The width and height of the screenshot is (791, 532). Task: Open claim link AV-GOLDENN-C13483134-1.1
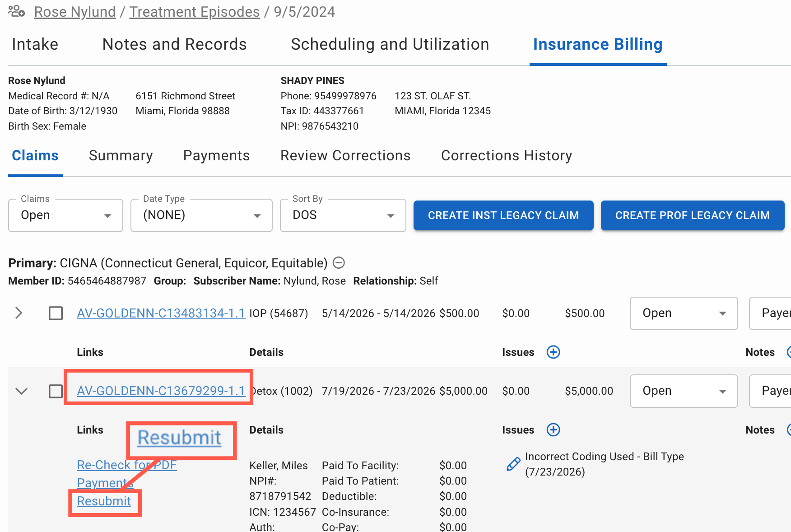click(161, 313)
